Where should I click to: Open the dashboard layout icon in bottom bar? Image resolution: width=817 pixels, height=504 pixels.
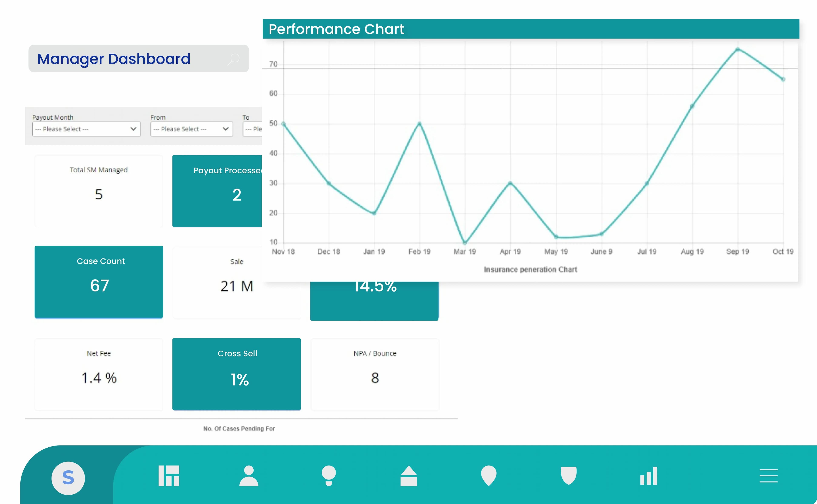pos(169,476)
